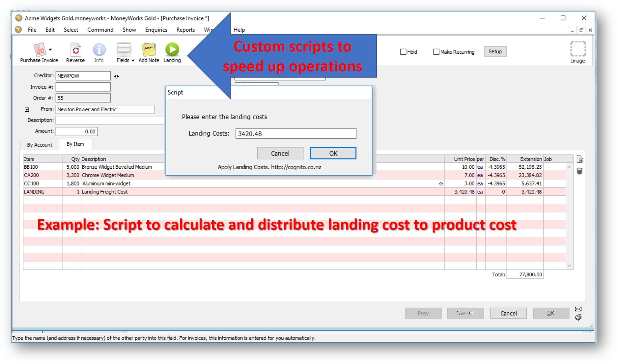Image resolution: width=618 pixels, height=364 pixels.
Task: Switch to the By Account tab
Action: point(40,145)
